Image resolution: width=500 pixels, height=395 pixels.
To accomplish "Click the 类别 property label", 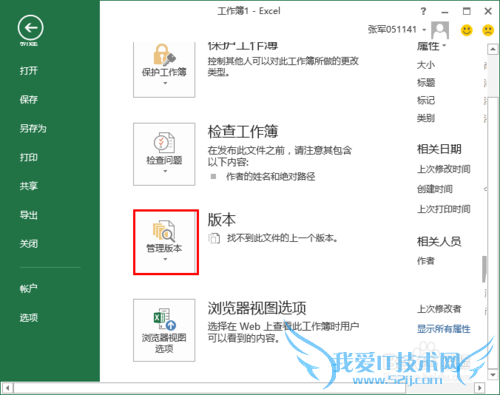I will 426,118.
